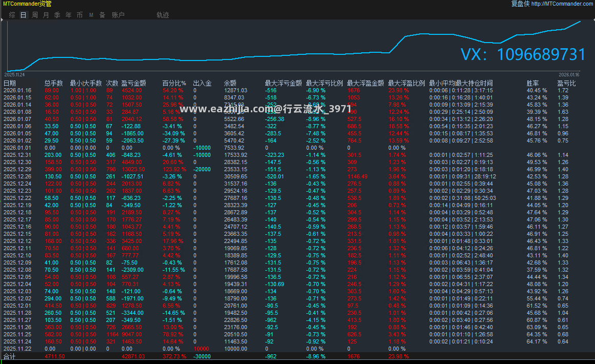Open the 轨迹 track tab

[163, 15]
